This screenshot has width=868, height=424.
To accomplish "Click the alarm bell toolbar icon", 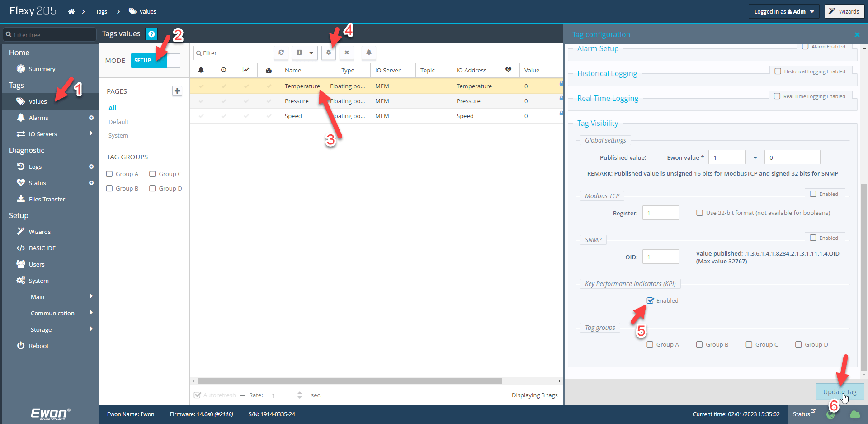I will (368, 53).
